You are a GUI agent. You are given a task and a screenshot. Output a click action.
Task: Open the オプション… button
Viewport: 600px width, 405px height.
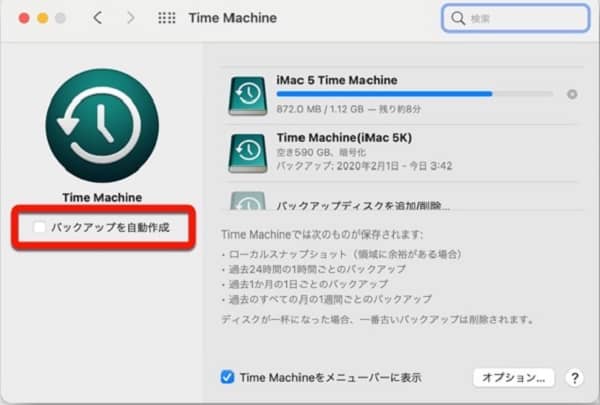(514, 378)
